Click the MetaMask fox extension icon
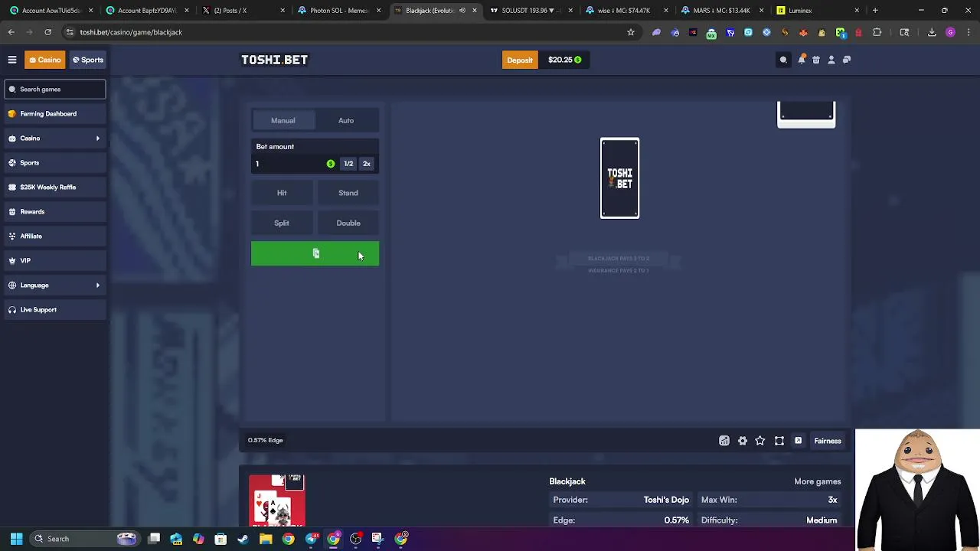Screen dimensions: 980x551 (x=803, y=32)
